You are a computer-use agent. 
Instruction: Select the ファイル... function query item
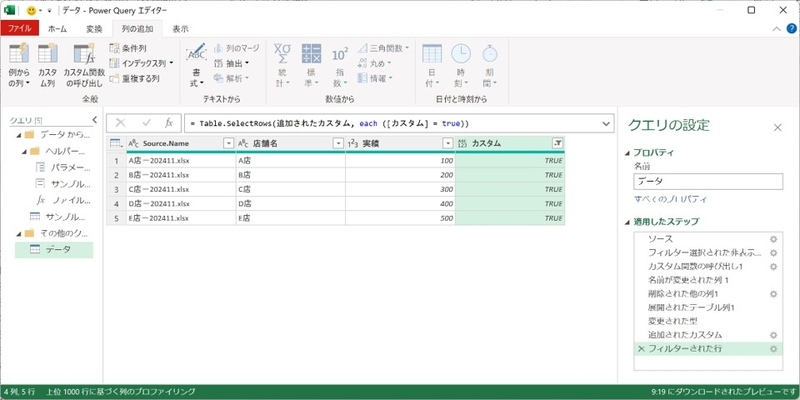(63, 200)
